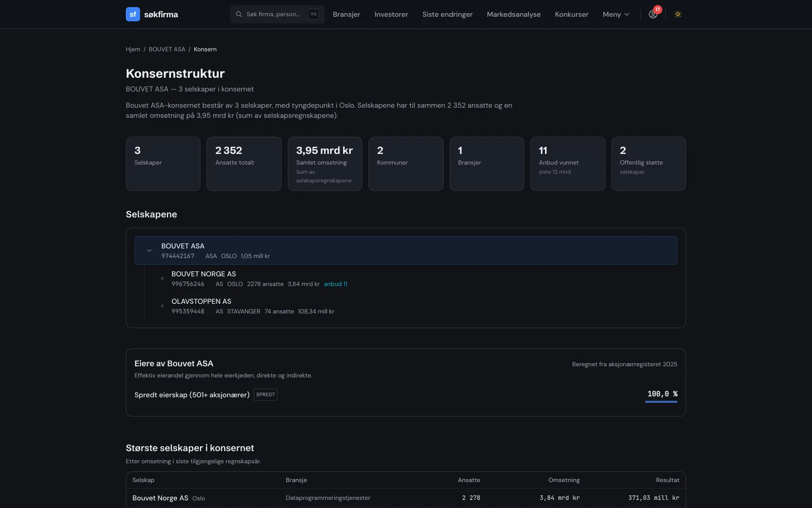Click the 100,0 % ownership value
812x508 pixels.
pyautogui.click(x=662, y=394)
